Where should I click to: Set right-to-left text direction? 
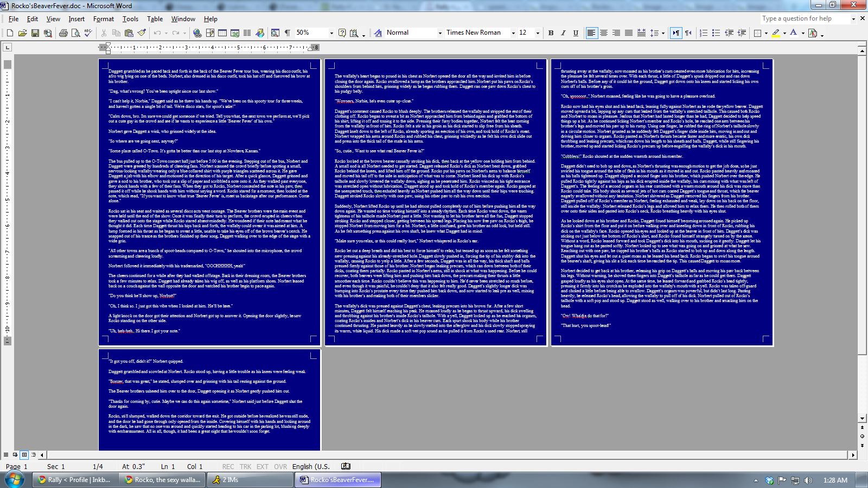[x=688, y=33]
